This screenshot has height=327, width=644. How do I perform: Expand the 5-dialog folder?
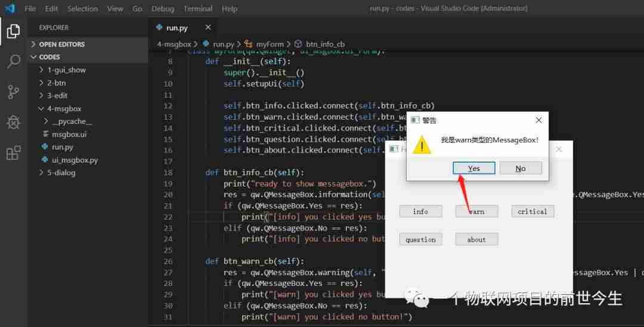(x=88, y=173)
